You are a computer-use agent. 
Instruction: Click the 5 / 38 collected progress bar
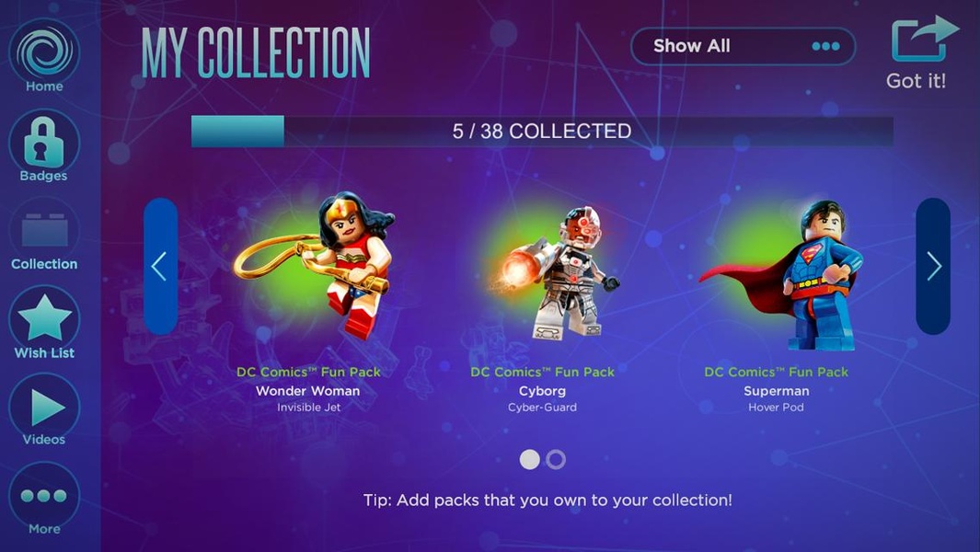(x=542, y=132)
